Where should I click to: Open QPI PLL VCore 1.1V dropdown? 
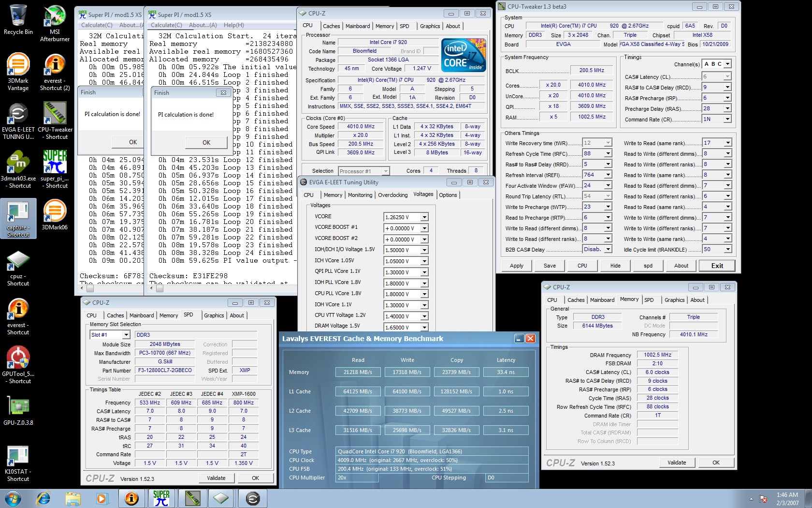(424, 272)
